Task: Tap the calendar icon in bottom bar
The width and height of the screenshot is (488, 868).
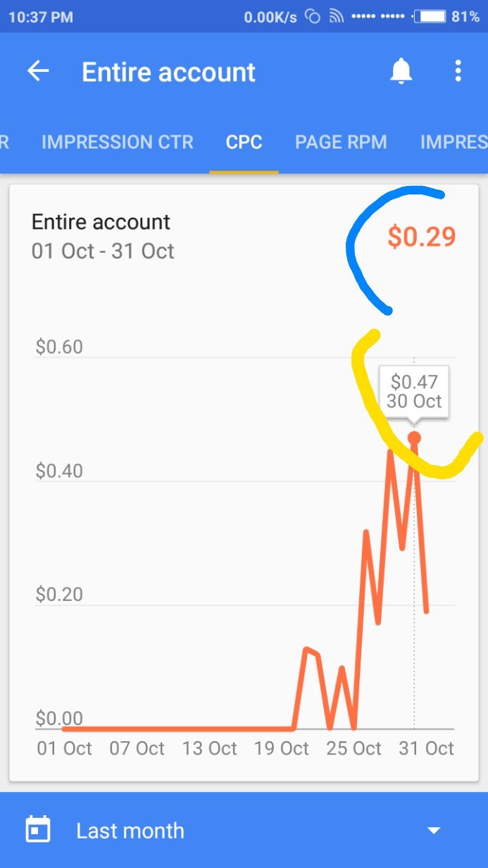Action: pos(38,830)
